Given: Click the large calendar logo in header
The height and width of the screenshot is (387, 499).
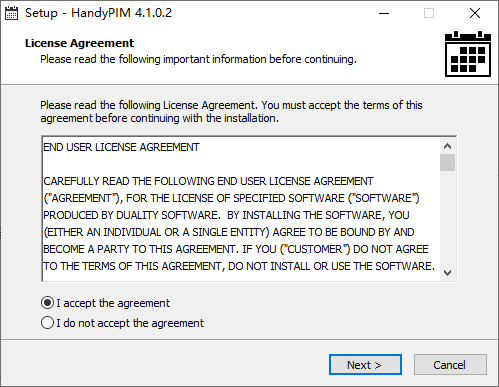Looking at the screenshot, I should 468,54.
